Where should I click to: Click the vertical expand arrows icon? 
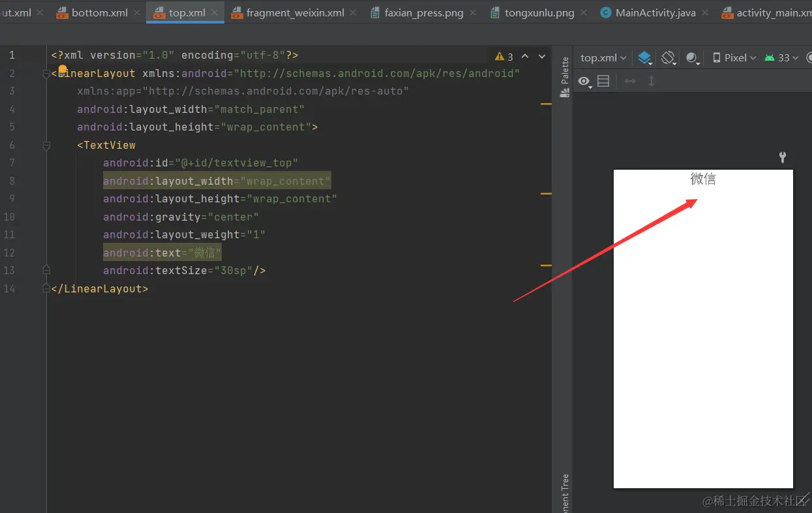click(x=651, y=81)
